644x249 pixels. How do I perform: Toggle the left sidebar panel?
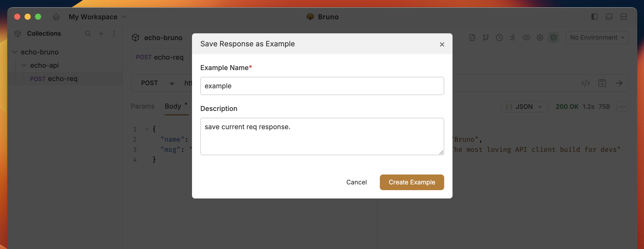pyautogui.click(x=594, y=17)
